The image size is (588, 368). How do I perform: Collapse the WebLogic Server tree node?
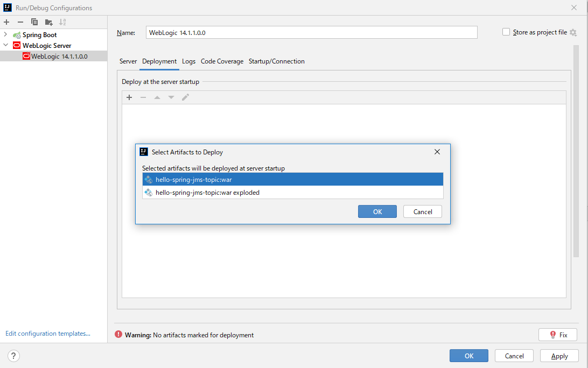5,45
